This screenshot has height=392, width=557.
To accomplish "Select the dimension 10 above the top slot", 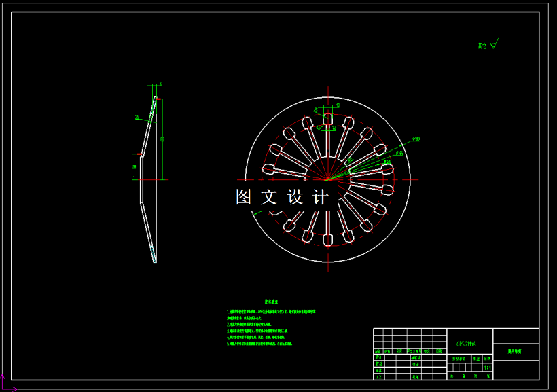I will (338, 105).
